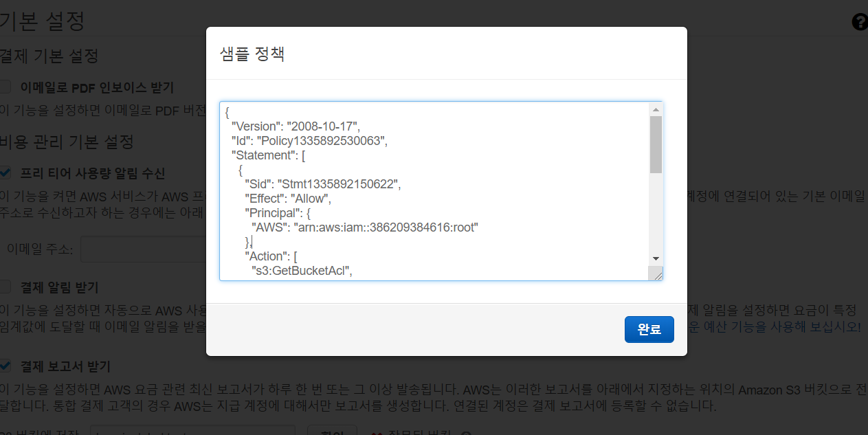
Task: Toggle the 프리 티어 사용량 알림 수신 checkbox
Action: (5, 172)
